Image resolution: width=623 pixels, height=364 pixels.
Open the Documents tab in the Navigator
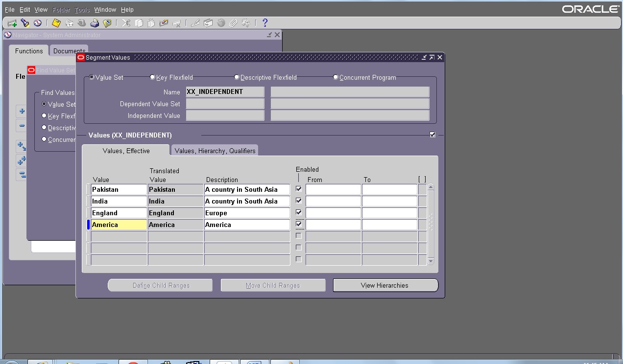click(69, 50)
